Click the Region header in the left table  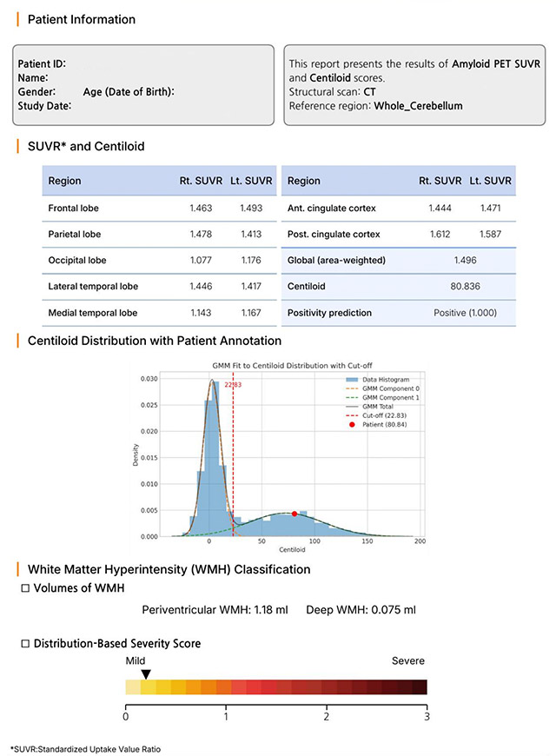tap(65, 181)
